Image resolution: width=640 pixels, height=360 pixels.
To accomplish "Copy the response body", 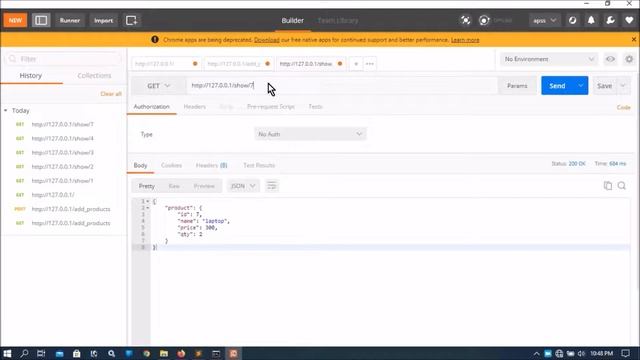I will click(x=608, y=186).
